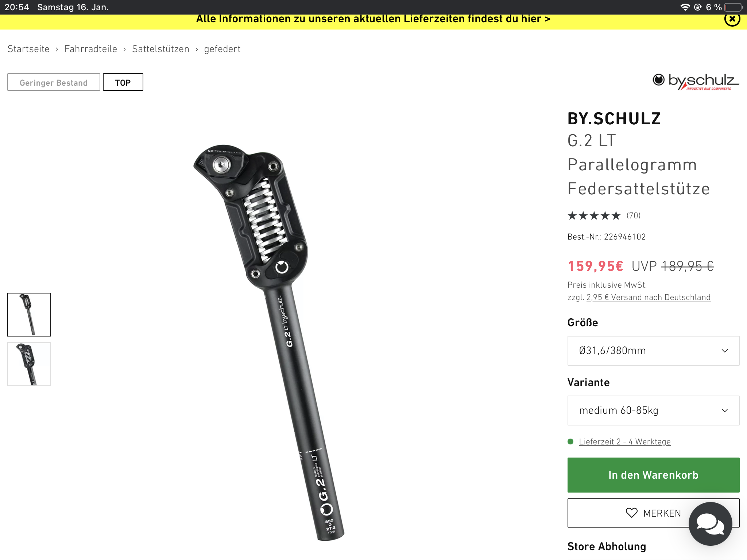Click the five-star rating
Screen dimensions: 747x560
click(x=594, y=216)
